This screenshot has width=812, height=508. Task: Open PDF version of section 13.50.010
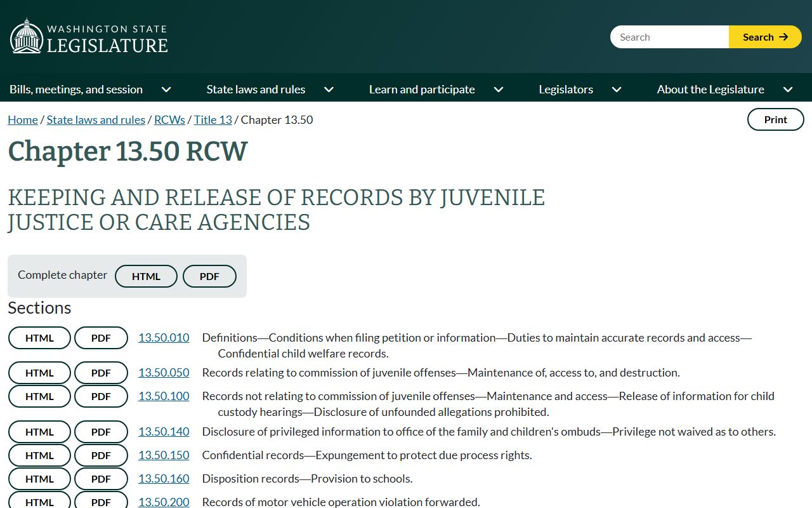(101, 338)
